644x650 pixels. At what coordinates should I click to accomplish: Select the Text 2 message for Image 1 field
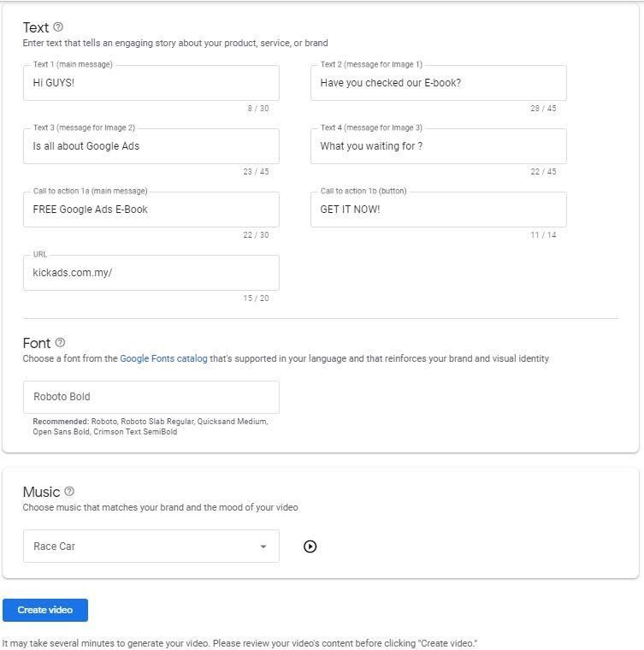(439, 82)
